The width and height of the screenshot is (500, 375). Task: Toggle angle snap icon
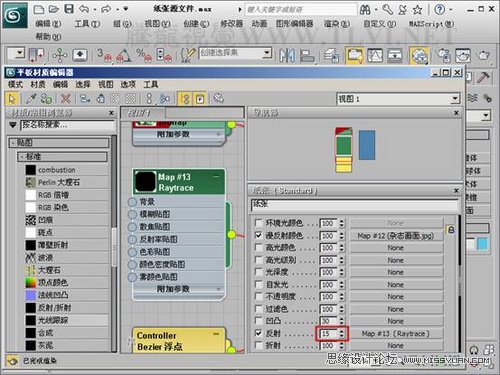pyautogui.click(x=123, y=55)
